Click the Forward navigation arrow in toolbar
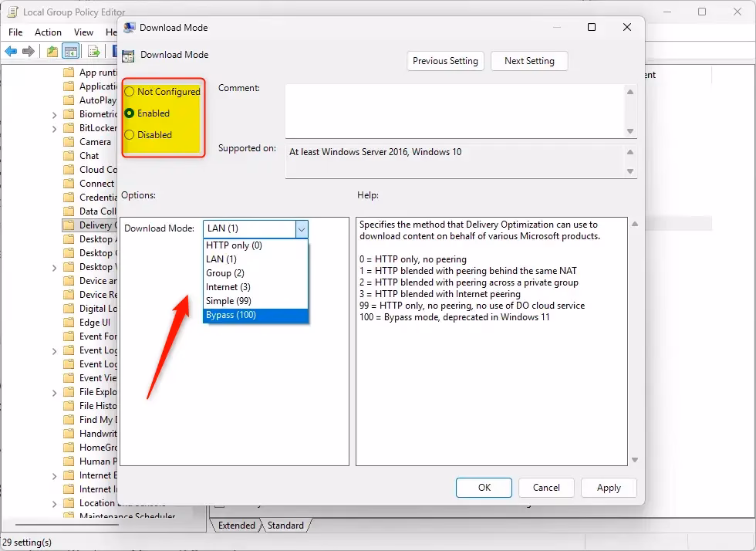 [29, 51]
